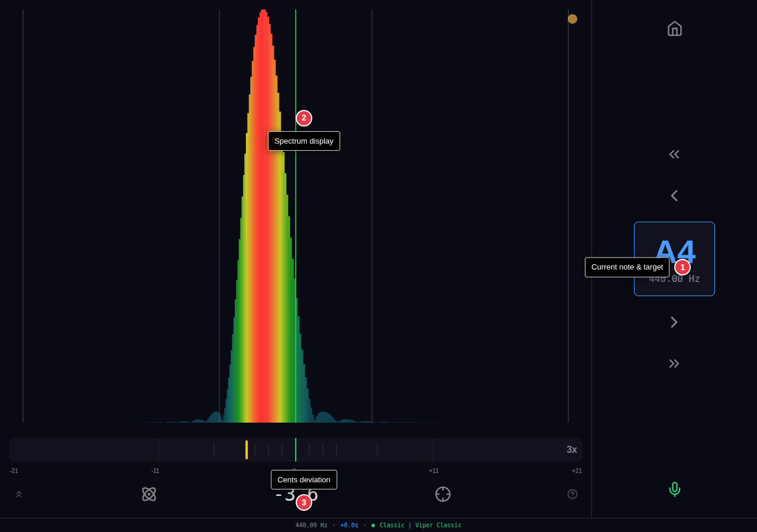
Task: Jump an octave down with double-left chevron
Action: point(674,154)
